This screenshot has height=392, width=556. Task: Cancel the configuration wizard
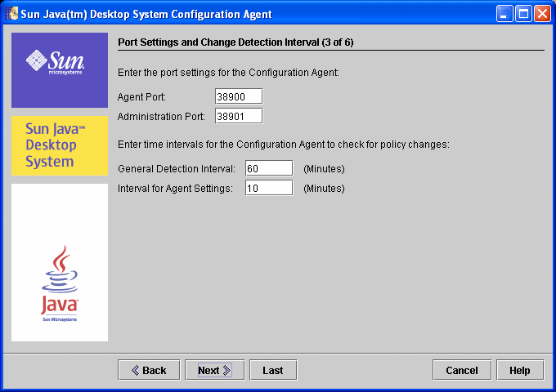pyautogui.click(x=462, y=370)
